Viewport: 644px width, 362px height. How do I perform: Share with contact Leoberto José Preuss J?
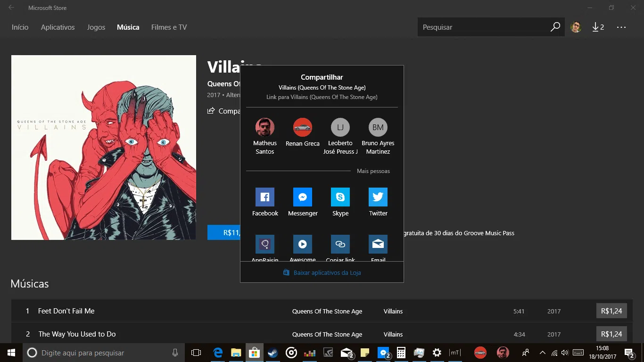click(340, 137)
